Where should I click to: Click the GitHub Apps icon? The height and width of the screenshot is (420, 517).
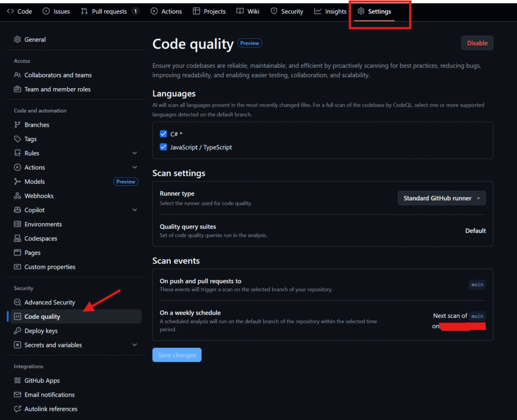[18, 381]
